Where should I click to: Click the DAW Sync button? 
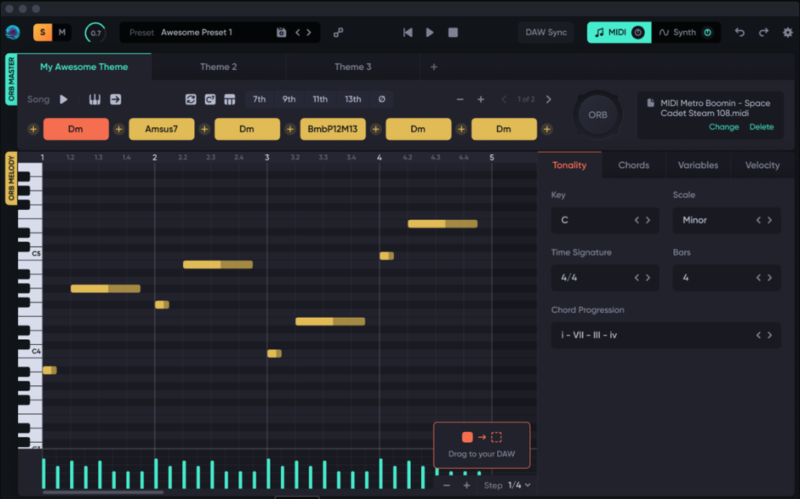546,33
